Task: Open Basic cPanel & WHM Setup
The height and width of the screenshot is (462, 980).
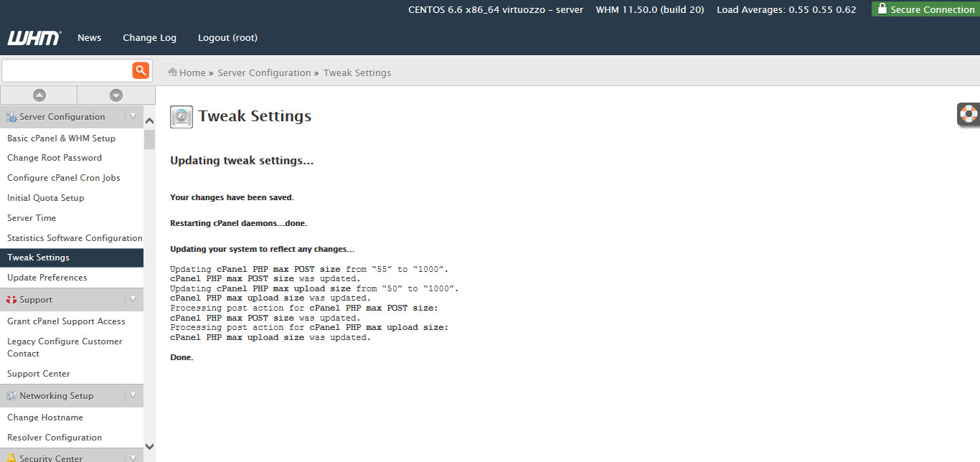Action: click(61, 138)
